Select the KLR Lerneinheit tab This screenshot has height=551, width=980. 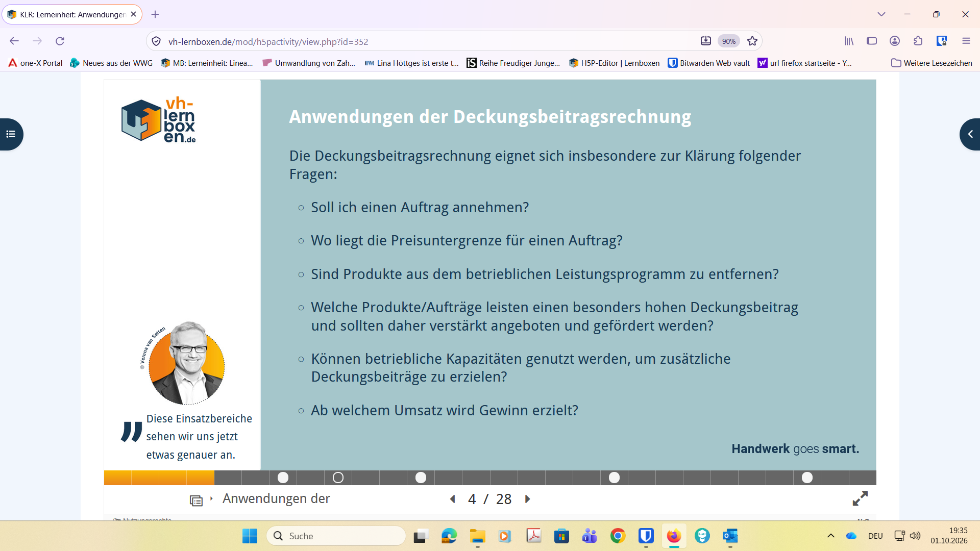(x=72, y=14)
